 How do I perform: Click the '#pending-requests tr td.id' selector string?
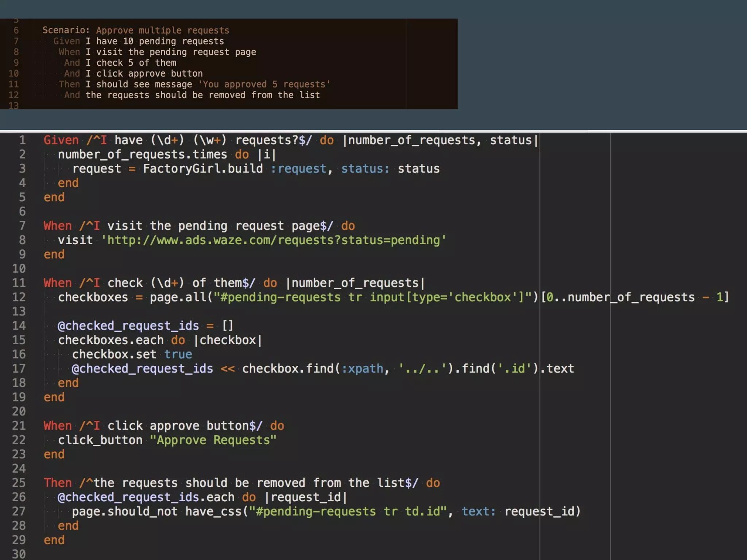pyautogui.click(x=348, y=512)
